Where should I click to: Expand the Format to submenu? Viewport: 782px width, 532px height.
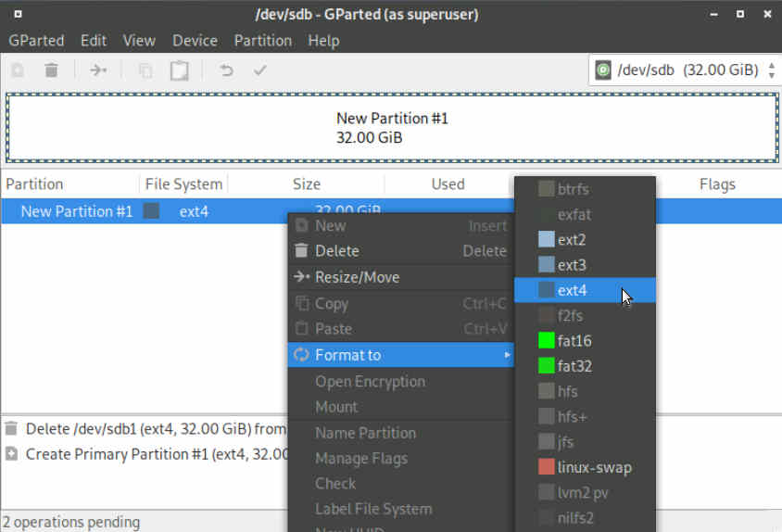click(401, 355)
